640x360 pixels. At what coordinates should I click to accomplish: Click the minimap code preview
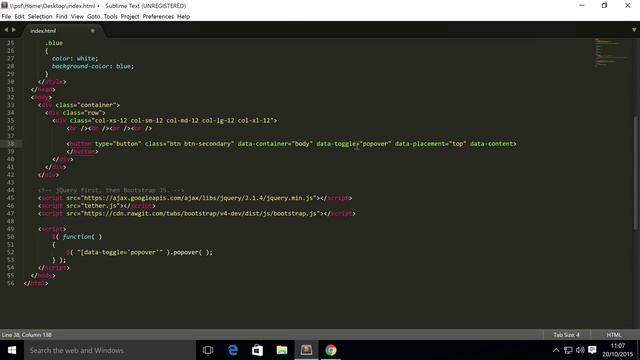610,52
